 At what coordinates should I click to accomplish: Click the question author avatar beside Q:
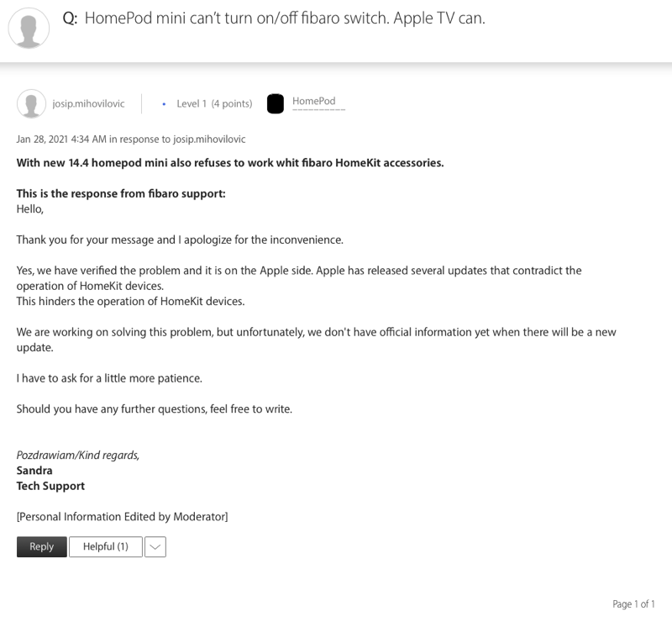click(29, 29)
